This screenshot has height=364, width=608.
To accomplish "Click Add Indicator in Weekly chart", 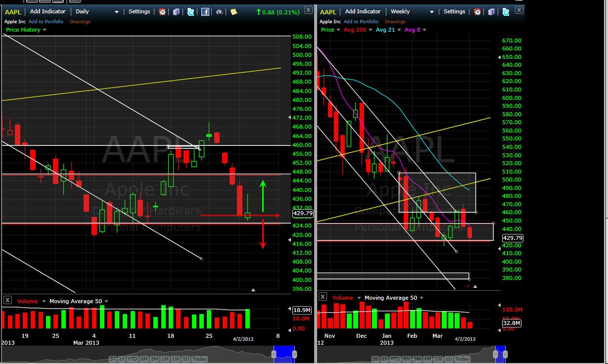I will tap(363, 11).
